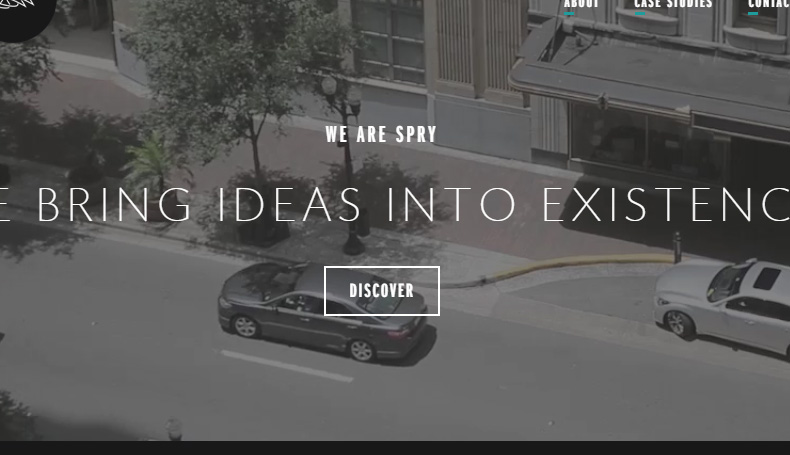Click the word EXISTENCE in the headline
Viewport: 790px width, 455px height.
666,205
